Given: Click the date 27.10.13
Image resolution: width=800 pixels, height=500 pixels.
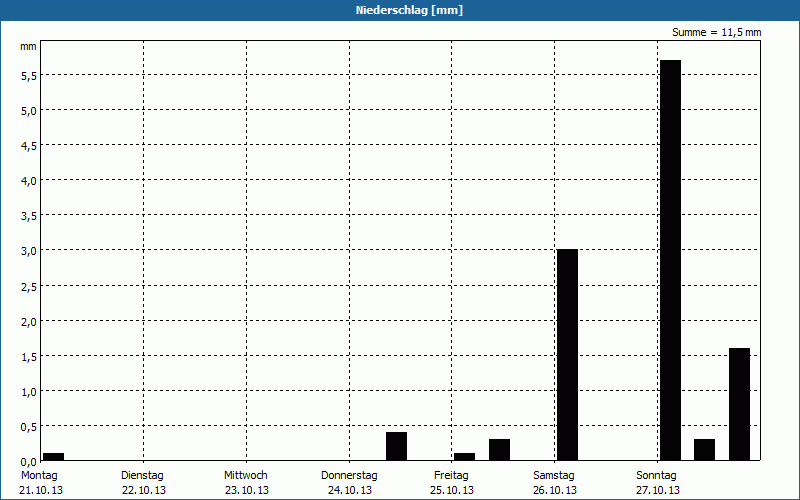Looking at the screenshot, I should [x=658, y=490].
